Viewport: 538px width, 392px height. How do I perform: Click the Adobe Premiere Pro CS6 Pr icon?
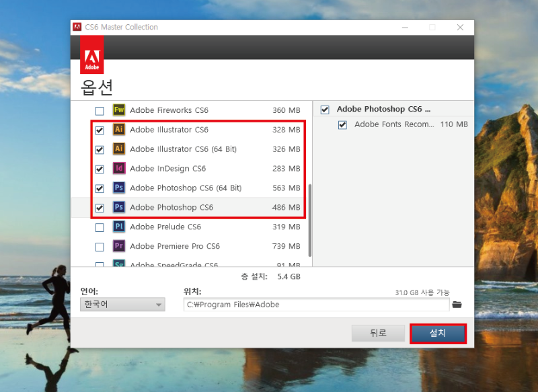pos(119,246)
